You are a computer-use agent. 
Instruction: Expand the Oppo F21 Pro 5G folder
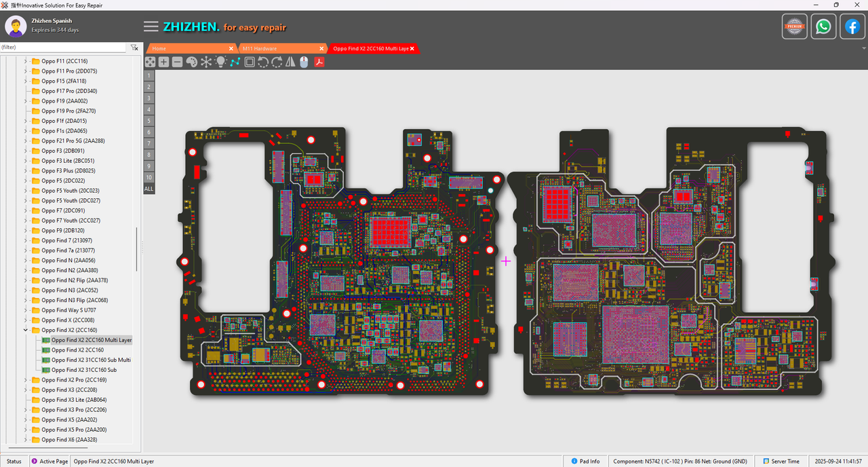(26, 141)
